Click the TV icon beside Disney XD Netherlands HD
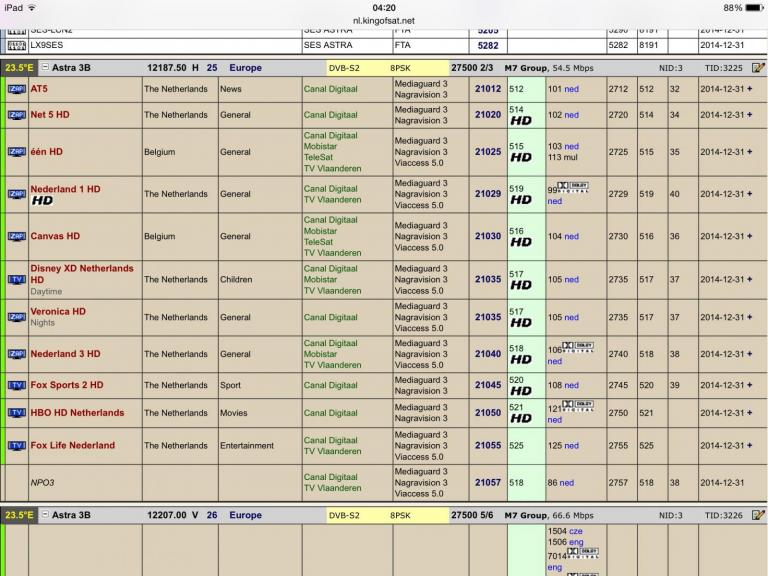The height and width of the screenshot is (576, 768). pyautogui.click(x=17, y=280)
